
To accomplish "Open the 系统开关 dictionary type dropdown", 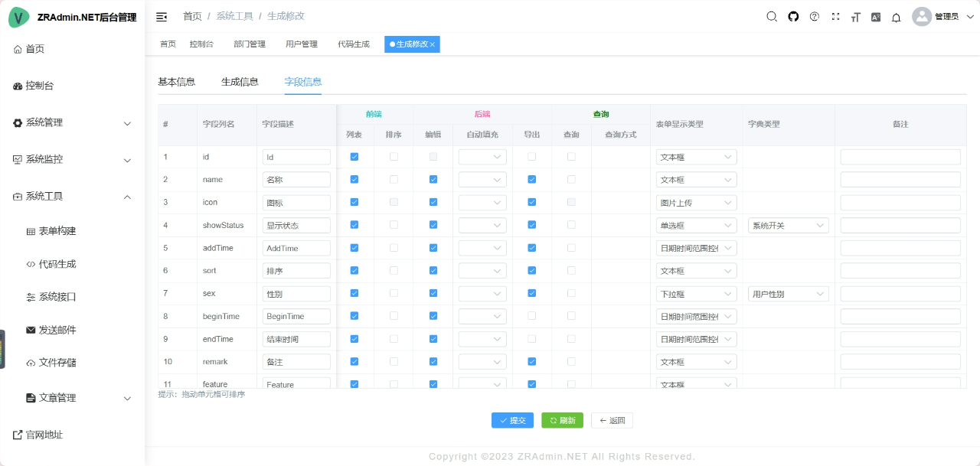I will pyautogui.click(x=788, y=225).
